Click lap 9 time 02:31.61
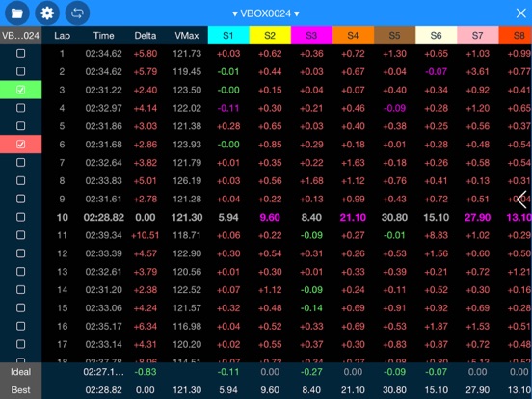 [104, 199]
